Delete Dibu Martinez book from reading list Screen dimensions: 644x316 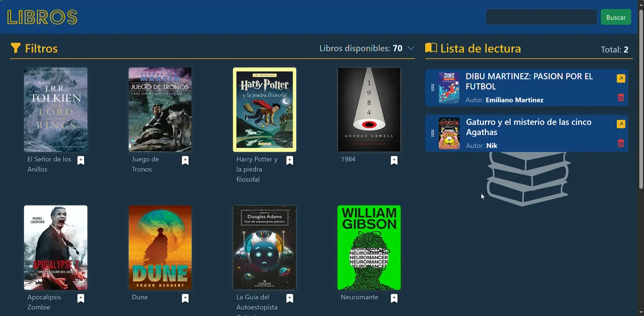tap(621, 98)
